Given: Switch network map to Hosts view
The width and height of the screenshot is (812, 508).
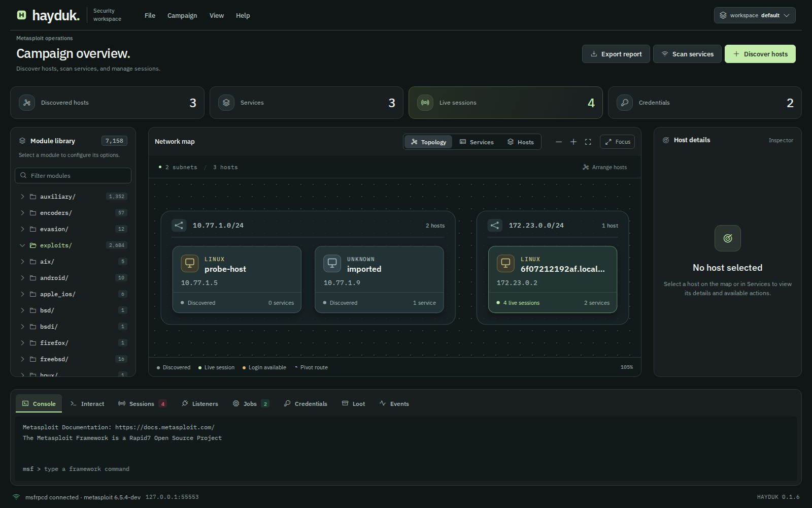Looking at the screenshot, I should pos(521,142).
